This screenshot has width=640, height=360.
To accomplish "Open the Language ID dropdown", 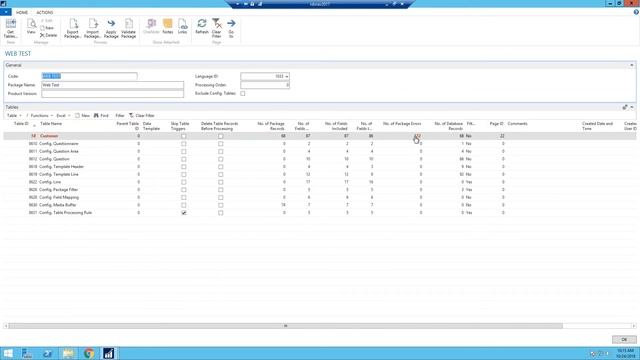I will (x=287, y=76).
